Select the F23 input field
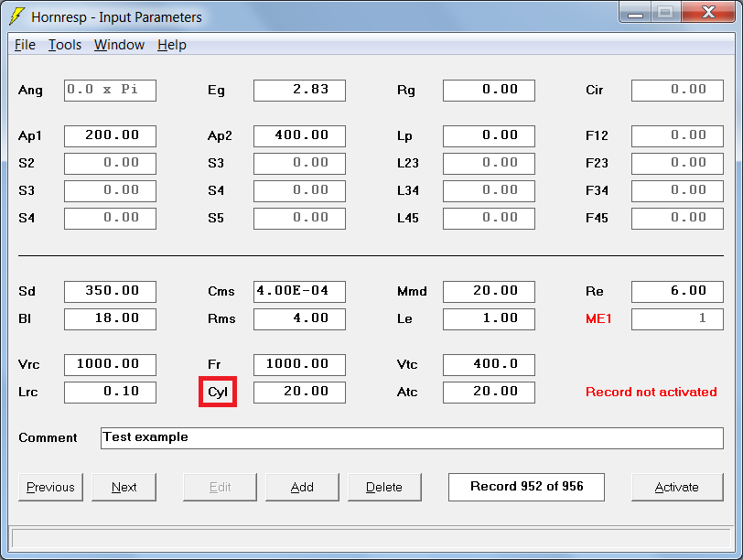Viewport: 743px width, 560px height. (x=677, y=164)
